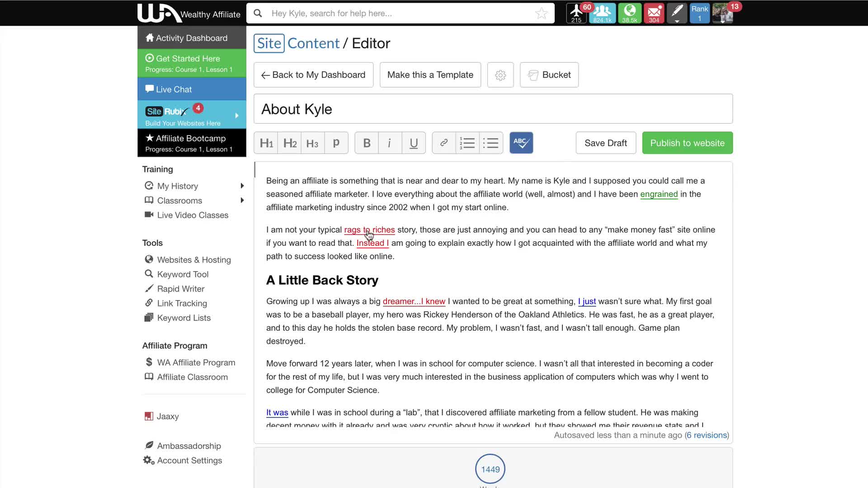Open the profile avatar with 13 notifications
The height and width of the screenshot is (488, 868).
point(722,13)
